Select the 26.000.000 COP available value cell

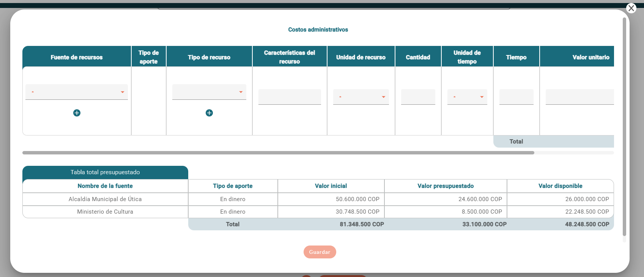pyautogui.click(x=561, y=199)
